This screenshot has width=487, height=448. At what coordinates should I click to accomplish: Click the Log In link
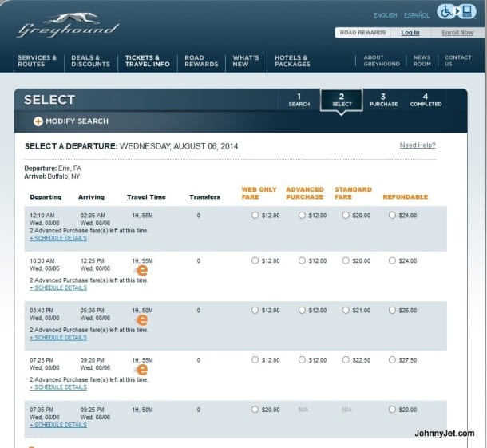click(x=410, y=33)
